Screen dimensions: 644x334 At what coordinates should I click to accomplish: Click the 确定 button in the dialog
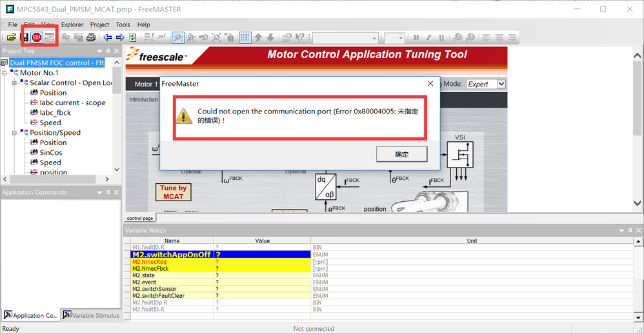point(401,154)
